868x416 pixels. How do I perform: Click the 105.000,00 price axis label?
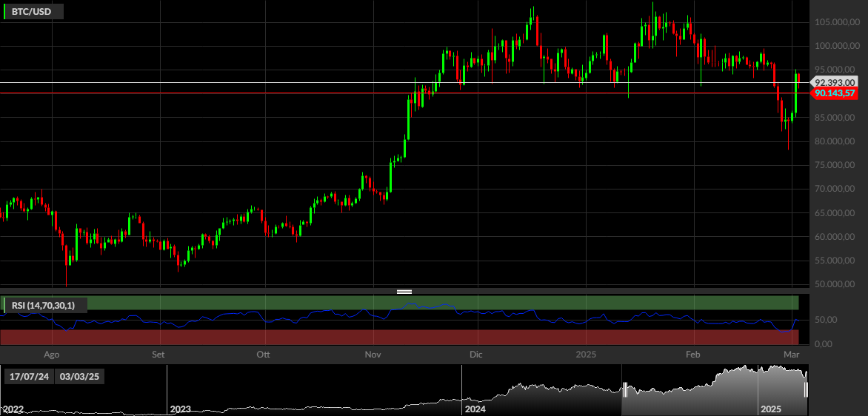pos(835,22)
